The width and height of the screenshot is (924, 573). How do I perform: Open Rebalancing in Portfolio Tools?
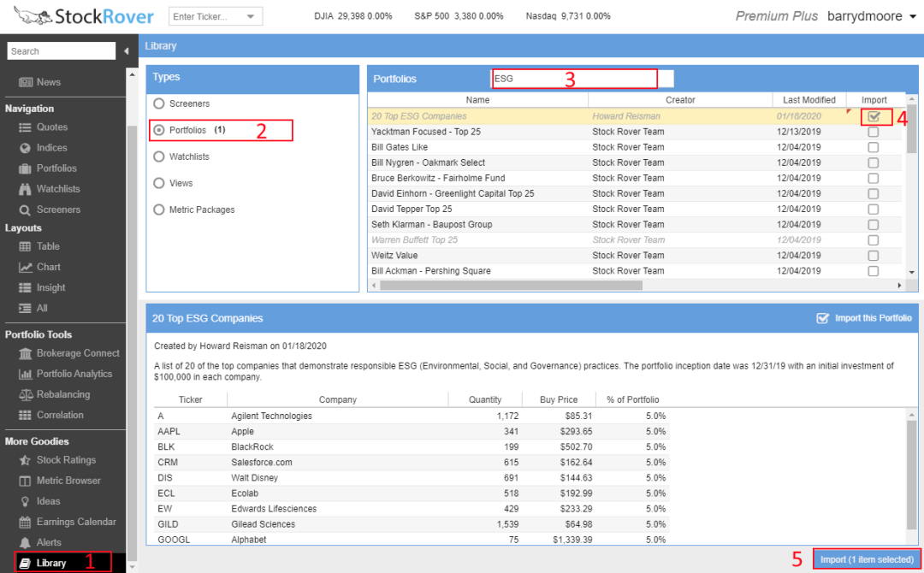point(63,394)
